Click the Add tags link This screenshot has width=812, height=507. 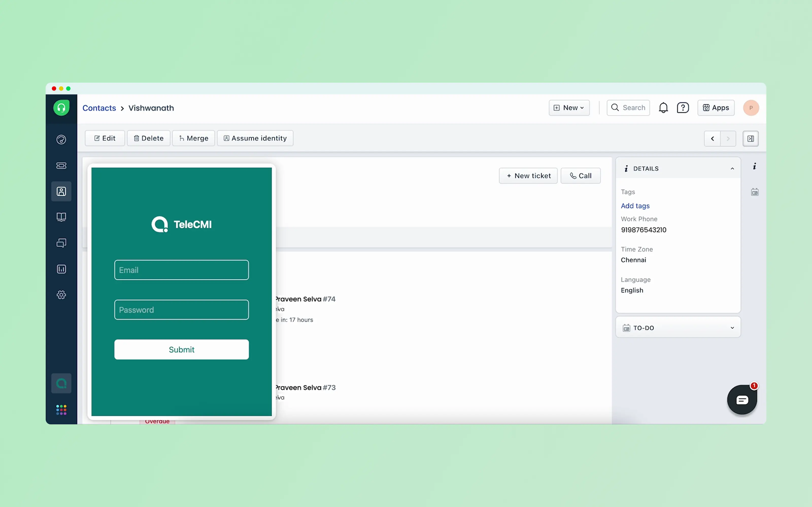(635, 206)
